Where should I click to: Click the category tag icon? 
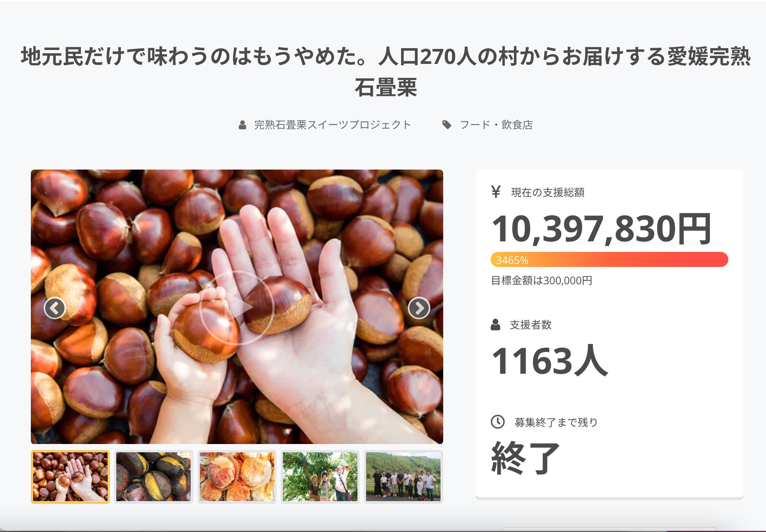pos(447,125)
